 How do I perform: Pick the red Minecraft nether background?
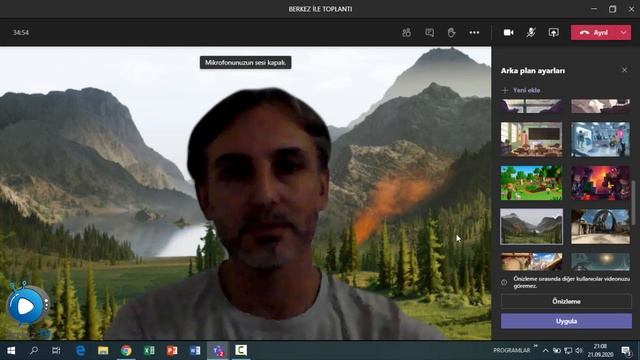pyautogui.click(x=600, y=183)
